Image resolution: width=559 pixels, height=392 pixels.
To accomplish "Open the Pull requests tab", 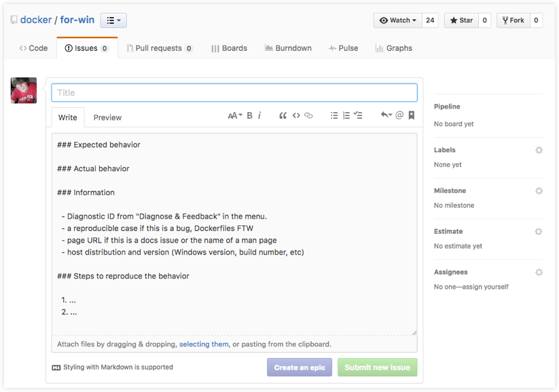I will [x=160, y=48].
